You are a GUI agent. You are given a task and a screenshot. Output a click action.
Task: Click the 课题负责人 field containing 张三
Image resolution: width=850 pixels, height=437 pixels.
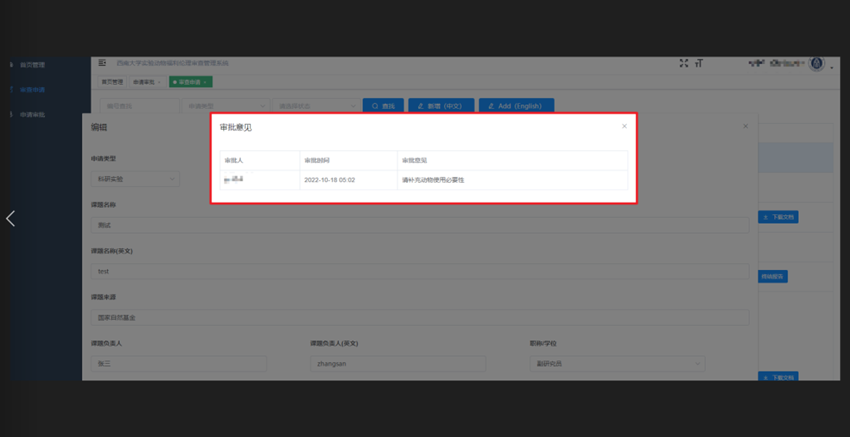coord(179,364)
